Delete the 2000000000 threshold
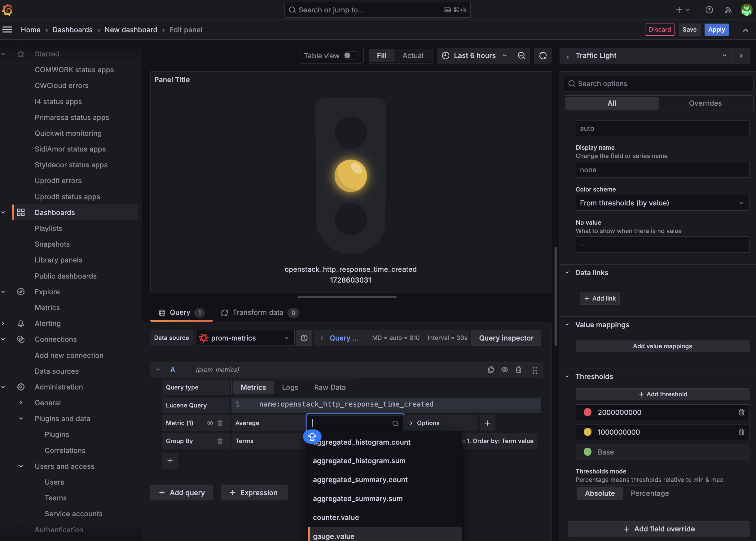 [742, 412]
